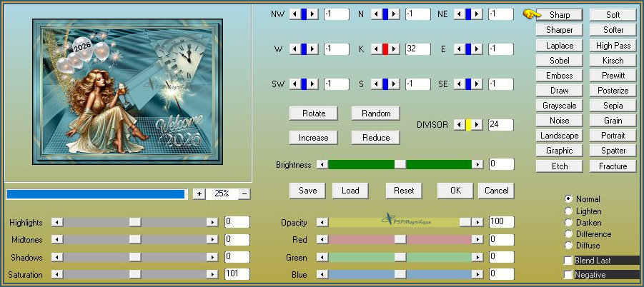Apply the Laplace preset

click(560, 46)
